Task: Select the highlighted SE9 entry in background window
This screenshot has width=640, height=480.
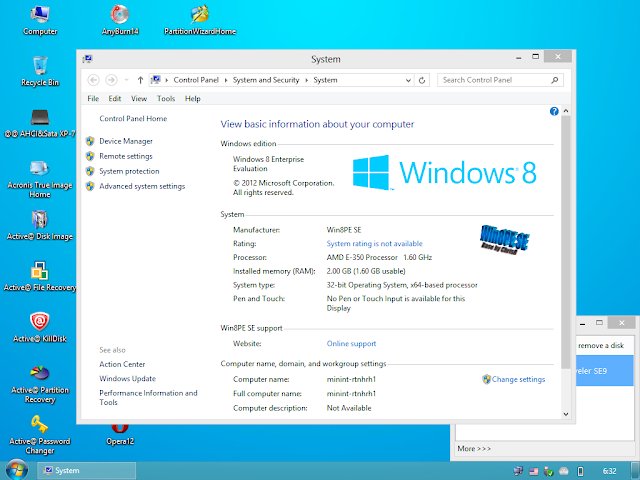Action: click(604, 371)
